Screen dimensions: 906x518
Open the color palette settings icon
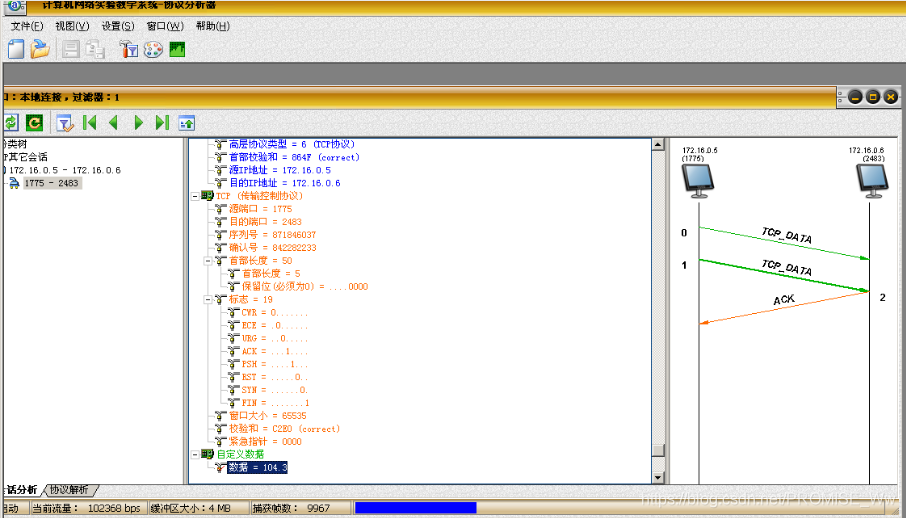pos(153,50)
